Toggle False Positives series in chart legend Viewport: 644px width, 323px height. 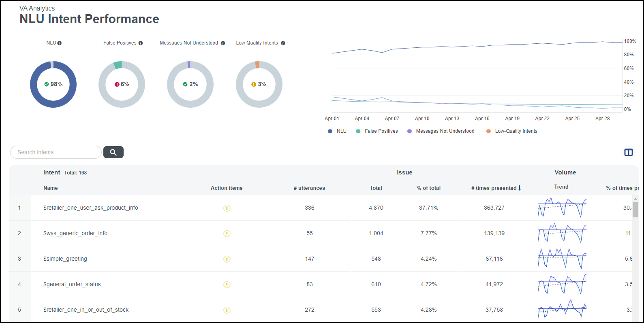377,131
